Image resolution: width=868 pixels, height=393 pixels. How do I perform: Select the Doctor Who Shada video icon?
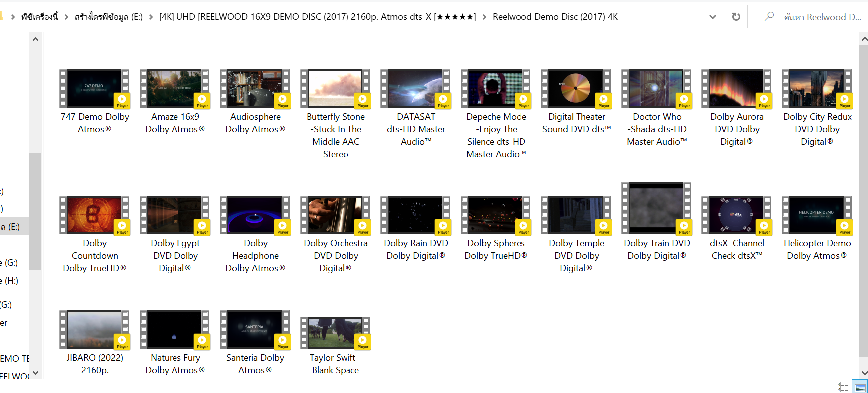(657, 89)
